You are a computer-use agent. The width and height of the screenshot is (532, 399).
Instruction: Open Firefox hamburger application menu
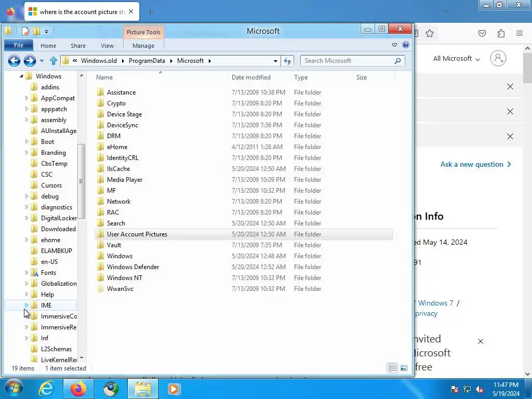coord(520,33)
